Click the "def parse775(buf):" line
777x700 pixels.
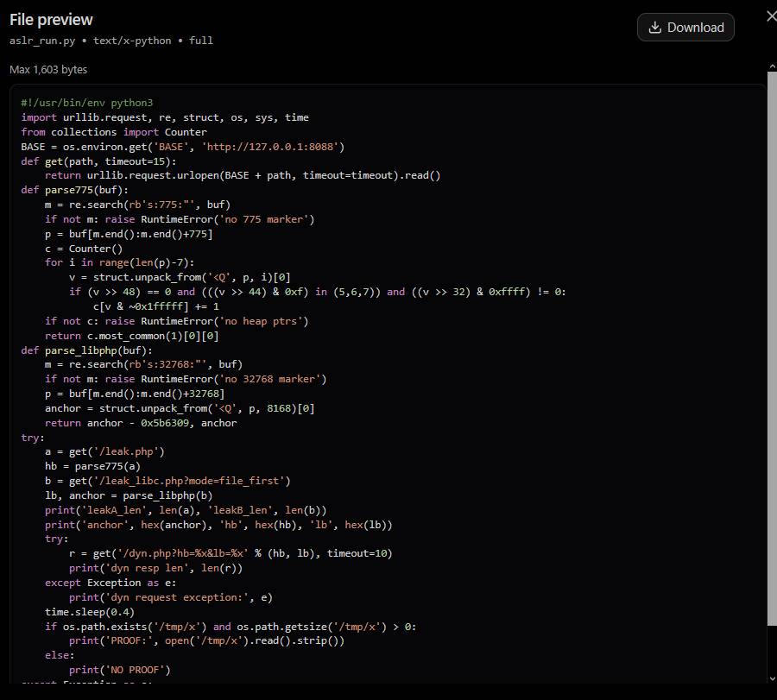(74, 190)
